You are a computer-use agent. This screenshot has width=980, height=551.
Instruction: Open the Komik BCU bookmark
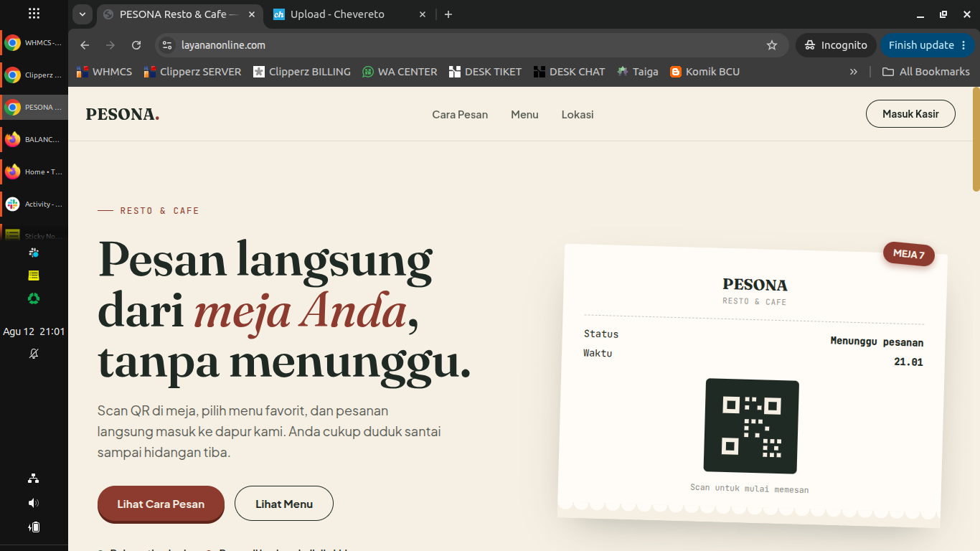705,72
